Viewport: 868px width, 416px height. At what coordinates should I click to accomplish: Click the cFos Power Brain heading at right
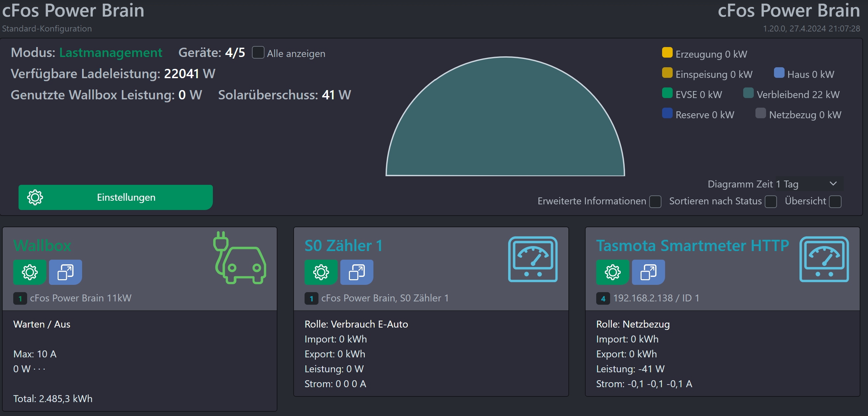789,11
